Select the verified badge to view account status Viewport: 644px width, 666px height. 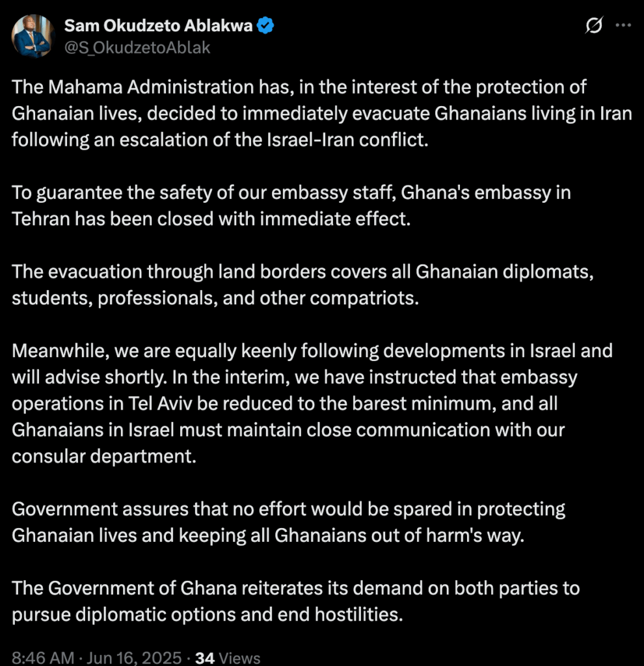263,25
